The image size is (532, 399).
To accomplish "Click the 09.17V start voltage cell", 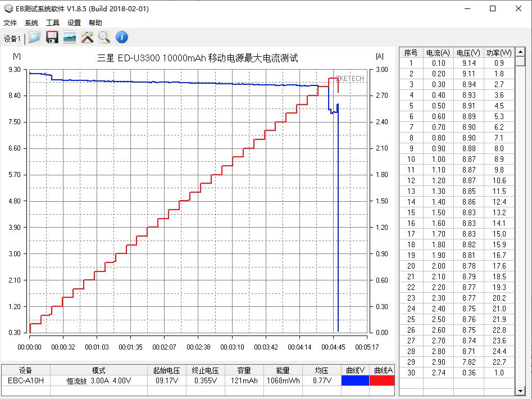I will pyautogui.click(x=167, y=380).
